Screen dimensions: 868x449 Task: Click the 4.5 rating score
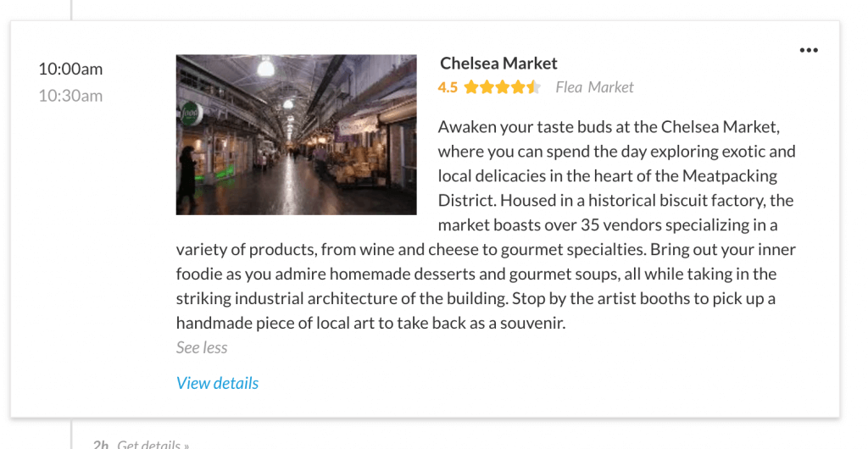[x=448, y=87]
